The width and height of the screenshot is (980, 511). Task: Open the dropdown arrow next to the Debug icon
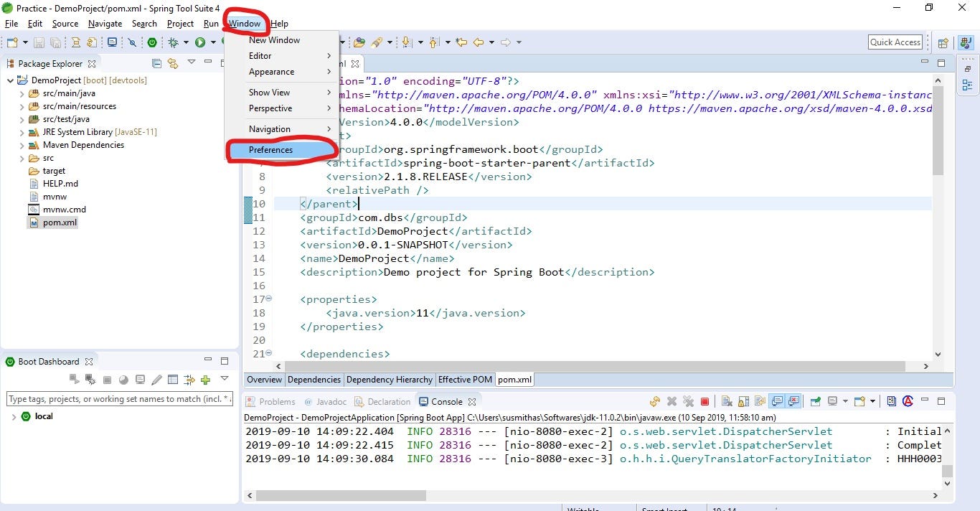[x=185, y=43]
